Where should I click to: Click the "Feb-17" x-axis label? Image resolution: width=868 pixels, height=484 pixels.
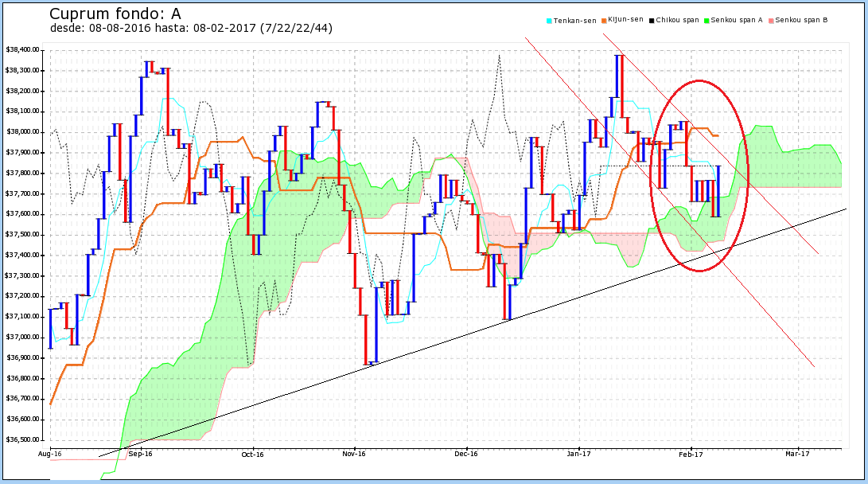coord(691,455)
